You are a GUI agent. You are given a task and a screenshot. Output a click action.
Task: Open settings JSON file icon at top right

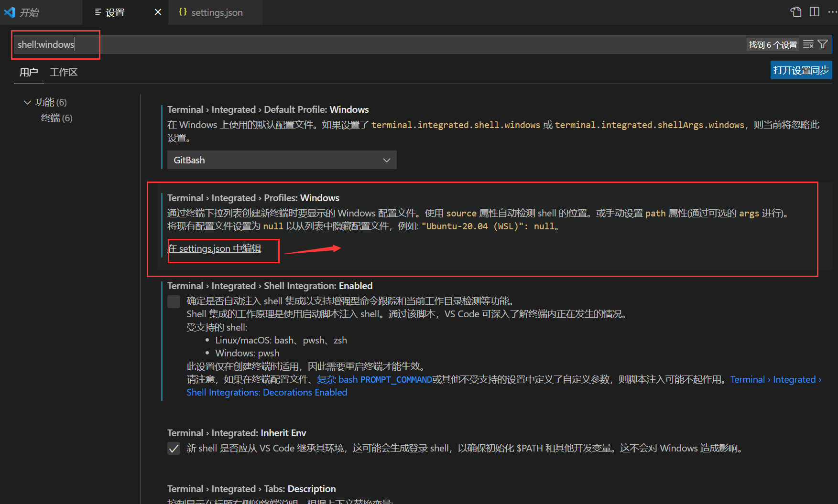tap(796, 12)
